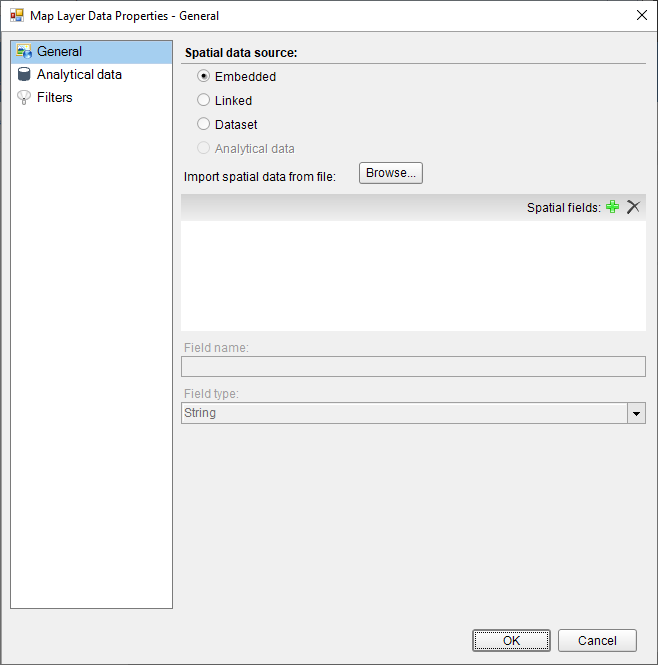Click the General page map icon
The height and width of the screenshot is (665, 658).
(x=24, y=51)
